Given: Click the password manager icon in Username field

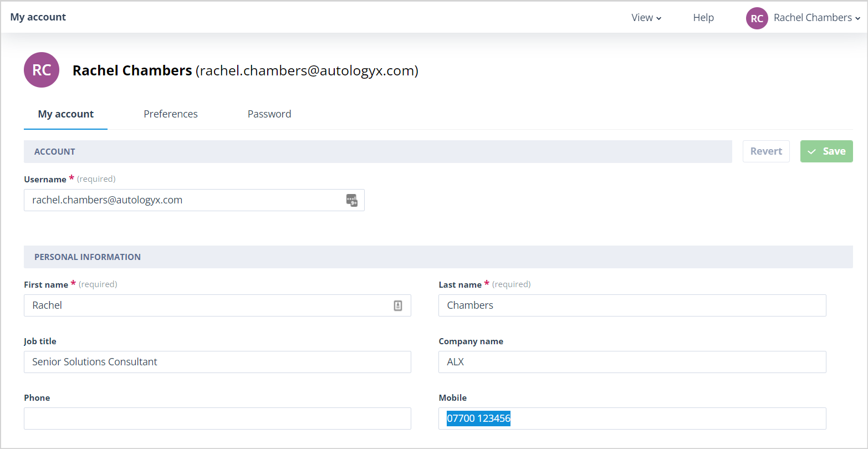Looking at the screenshot, I should [x=352, y=200].
